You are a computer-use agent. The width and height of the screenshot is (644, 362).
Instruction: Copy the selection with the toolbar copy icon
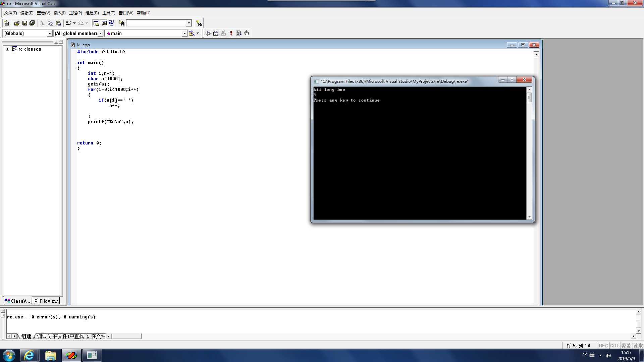pos(50,23)
